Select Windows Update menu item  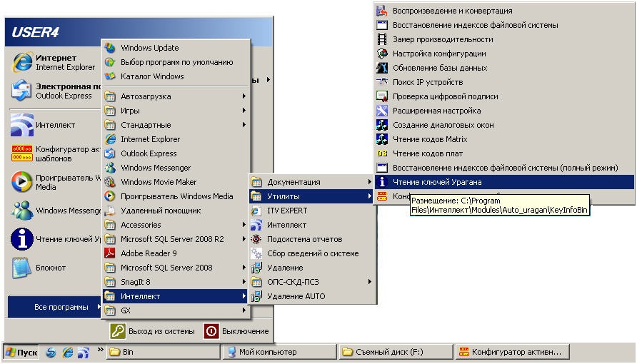149,48
